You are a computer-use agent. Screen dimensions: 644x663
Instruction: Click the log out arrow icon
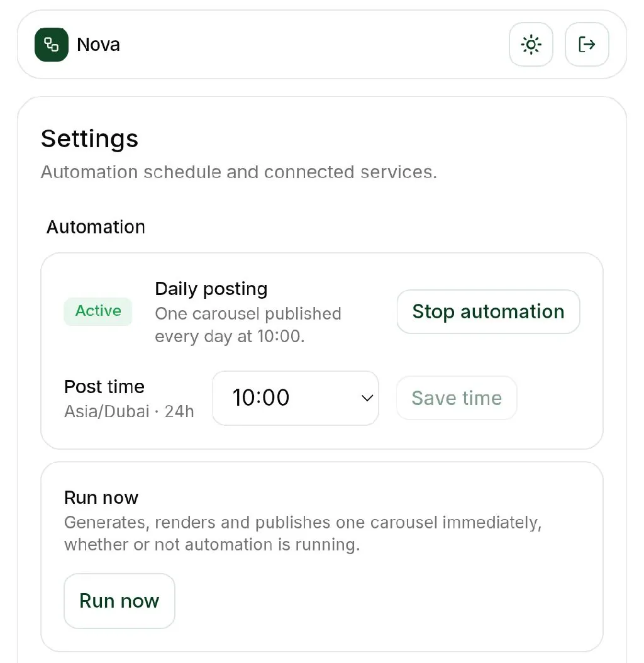pyautogui.click(x=587, y=45)
